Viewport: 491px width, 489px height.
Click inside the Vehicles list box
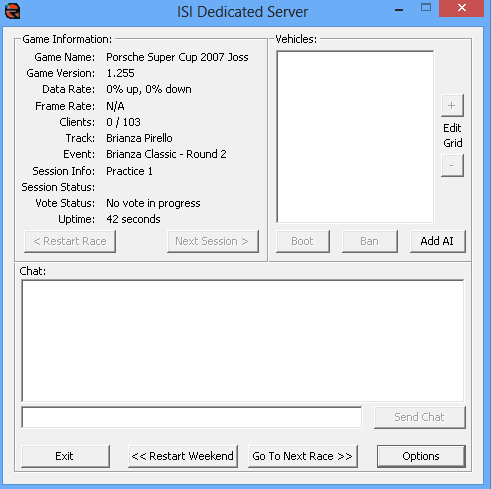pyautogui.click(x=355, y=137)
